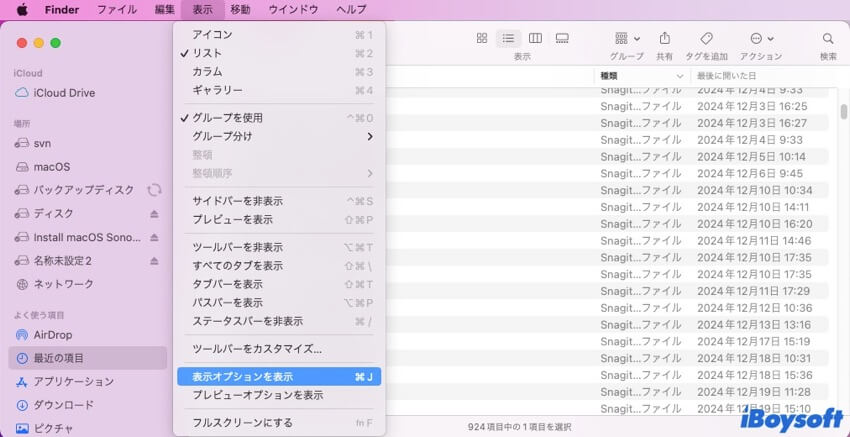Open the ファイル menu in menu bar
This screenshot has height=437, width=850.
coord(117,9)
